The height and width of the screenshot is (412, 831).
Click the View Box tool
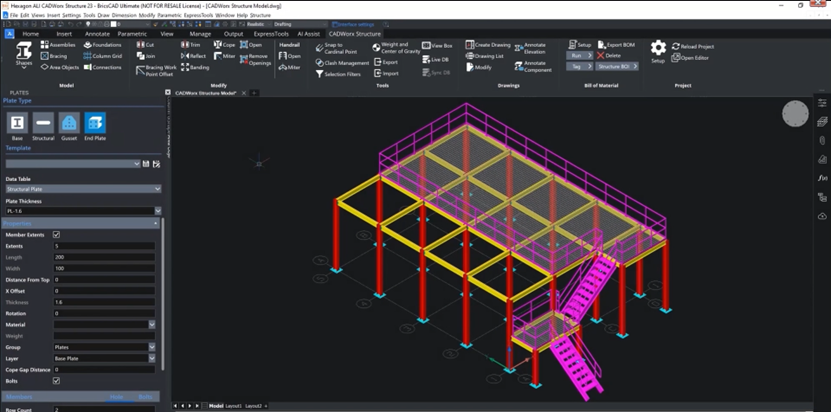437,46
